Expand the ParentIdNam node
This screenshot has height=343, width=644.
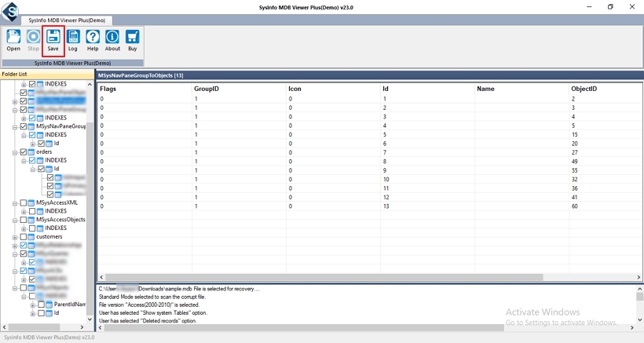(x=32, y=305)
